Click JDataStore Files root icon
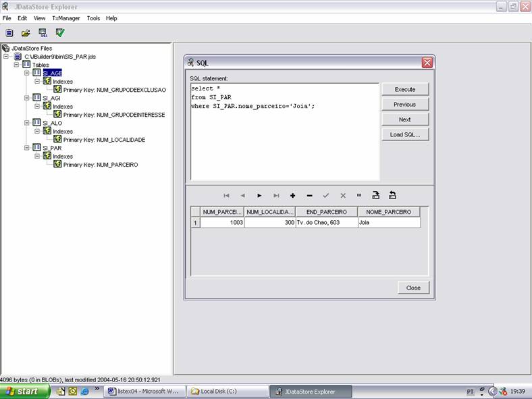The width and height of the screenshot is (532, 399). [6, 48]
